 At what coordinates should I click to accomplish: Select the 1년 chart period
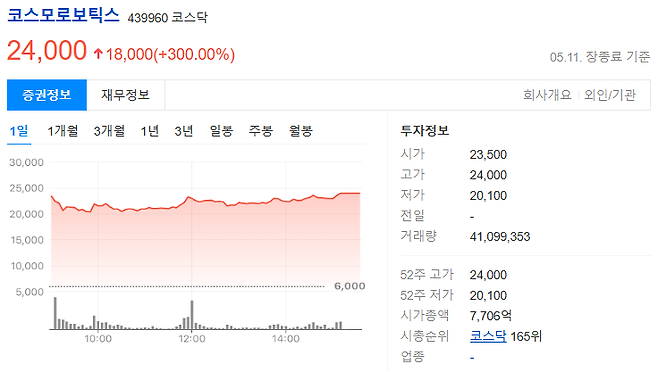149,131
